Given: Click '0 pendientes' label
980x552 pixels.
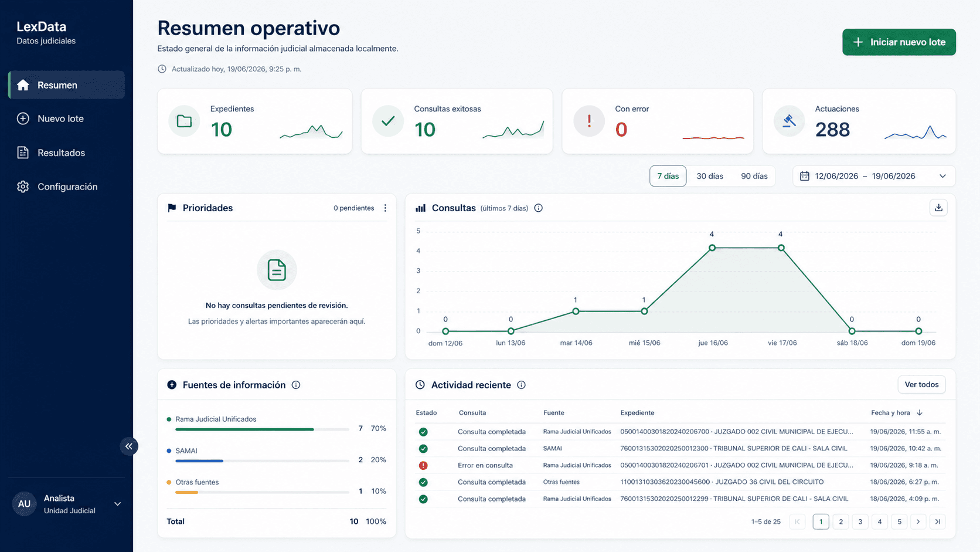Looking at the screenshot, I should (353, 208).
